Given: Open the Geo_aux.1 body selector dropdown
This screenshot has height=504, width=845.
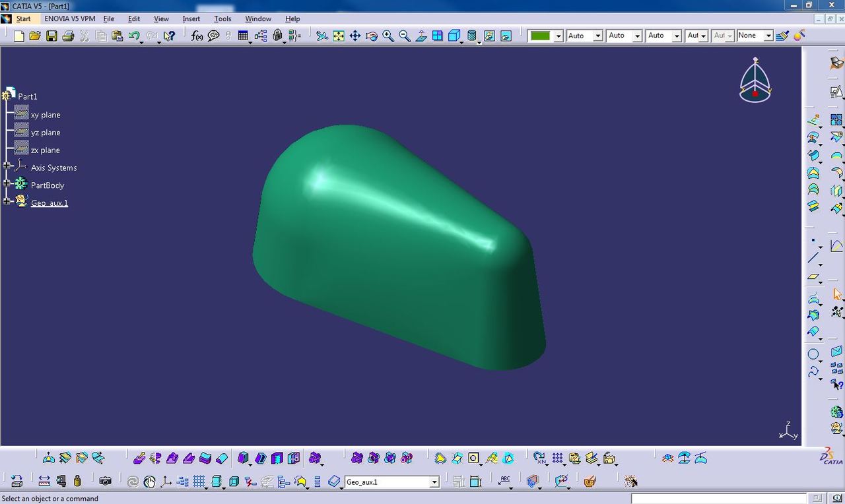Looking at the screenshot, I should 434,482.
